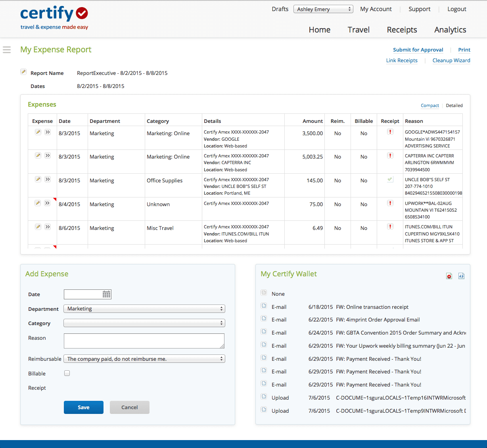Screen dimensions: 487x448
Task: Go to the Receipts tab
Action: click(402, 30)
